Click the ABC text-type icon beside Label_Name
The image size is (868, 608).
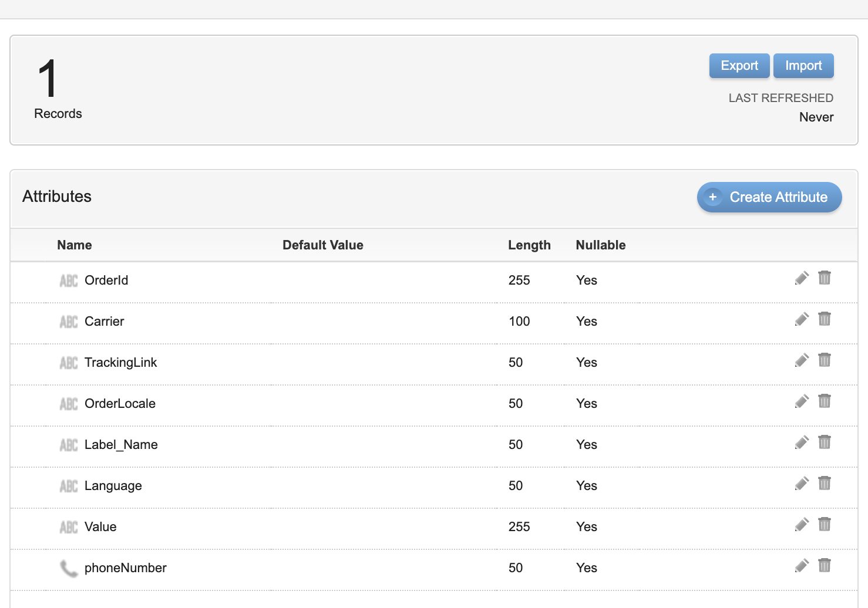[x=69, y=445]
